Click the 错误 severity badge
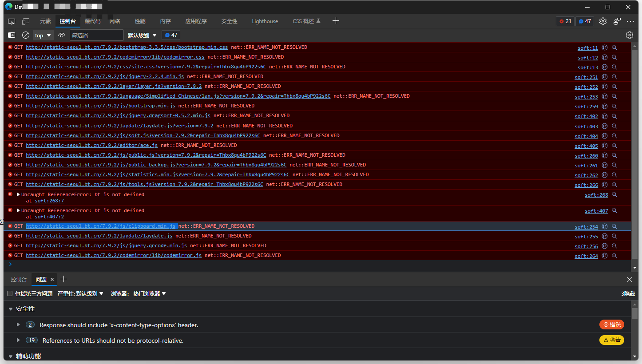 coord(612,324)
